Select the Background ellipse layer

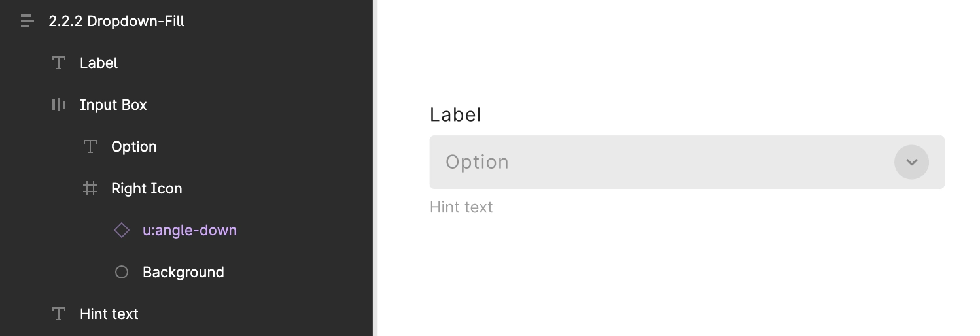(x=183, y=272)
